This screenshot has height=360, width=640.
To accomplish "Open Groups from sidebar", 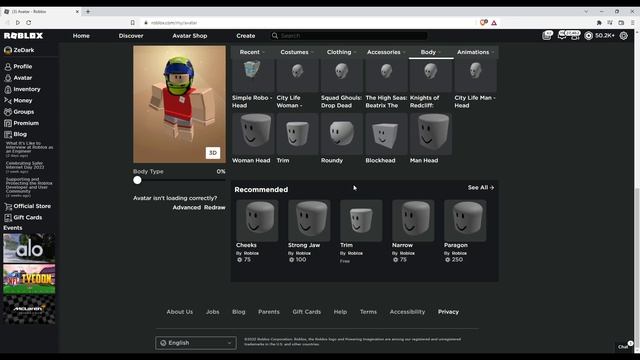I will pyautogui.click(x=19, y=111).
